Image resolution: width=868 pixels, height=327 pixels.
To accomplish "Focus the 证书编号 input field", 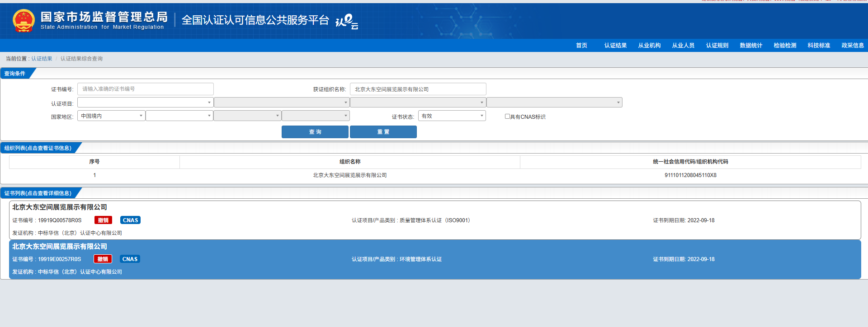I will click(145, 89).
